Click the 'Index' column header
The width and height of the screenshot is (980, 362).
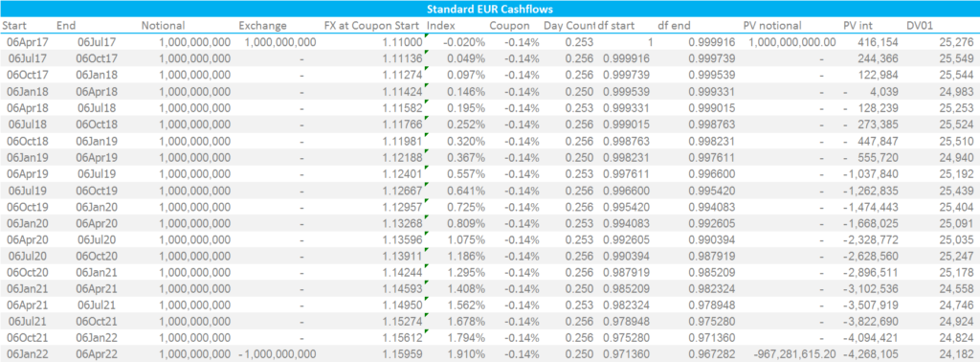[441, 26]
